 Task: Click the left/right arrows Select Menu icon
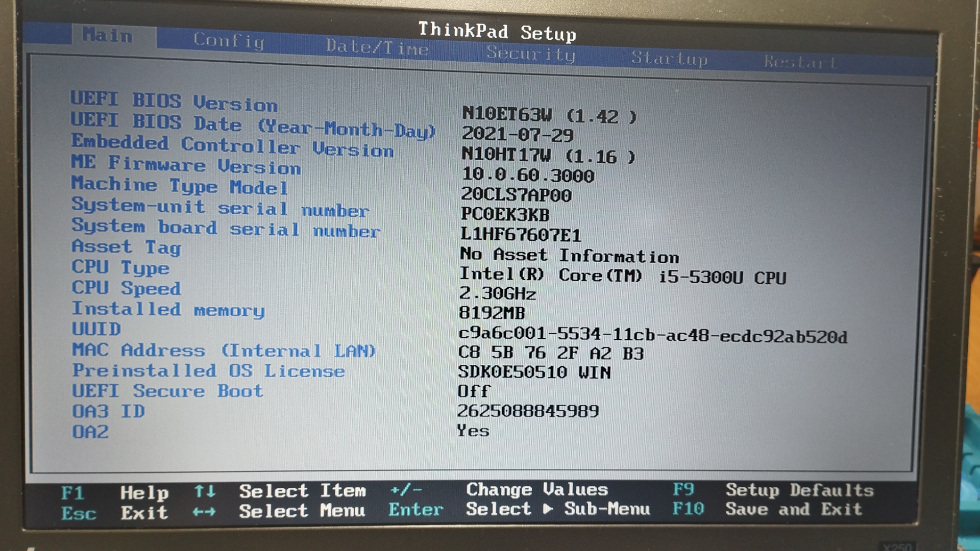[x=204, y=511]
